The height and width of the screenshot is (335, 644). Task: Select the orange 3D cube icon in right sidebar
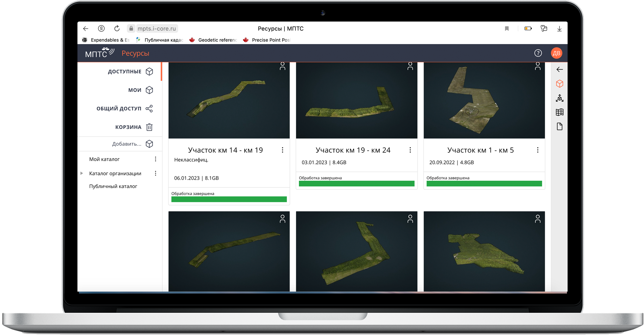click(559, 84)
